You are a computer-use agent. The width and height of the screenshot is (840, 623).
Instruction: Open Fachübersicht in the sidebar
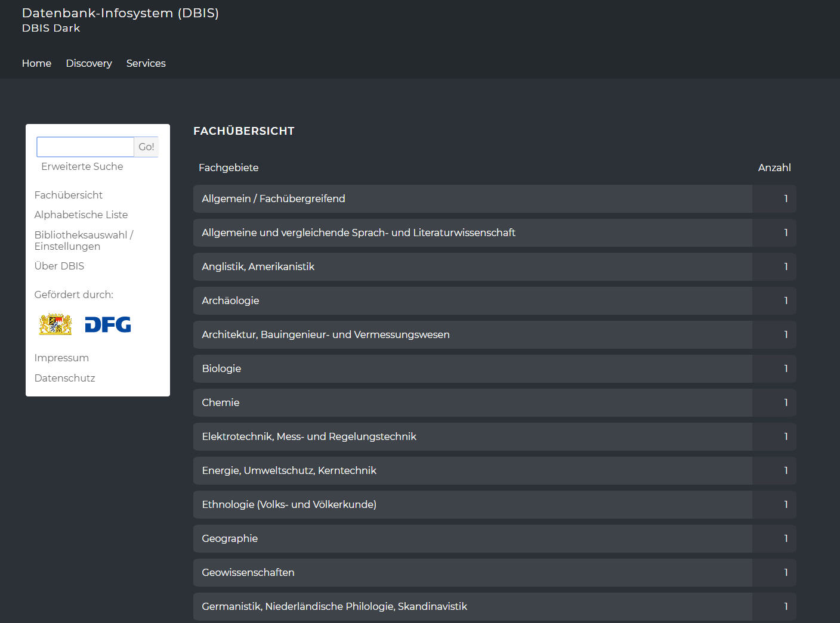tap(69, 195)
